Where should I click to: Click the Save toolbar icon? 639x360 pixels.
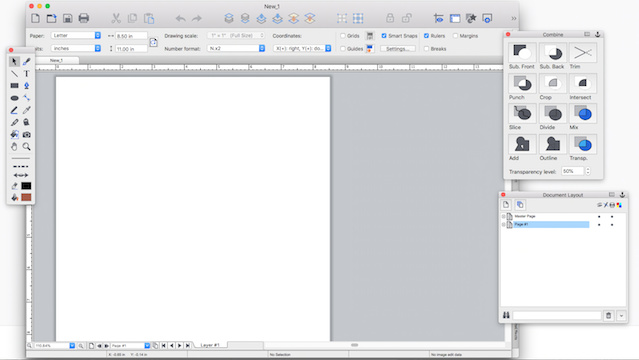point(68,18)
